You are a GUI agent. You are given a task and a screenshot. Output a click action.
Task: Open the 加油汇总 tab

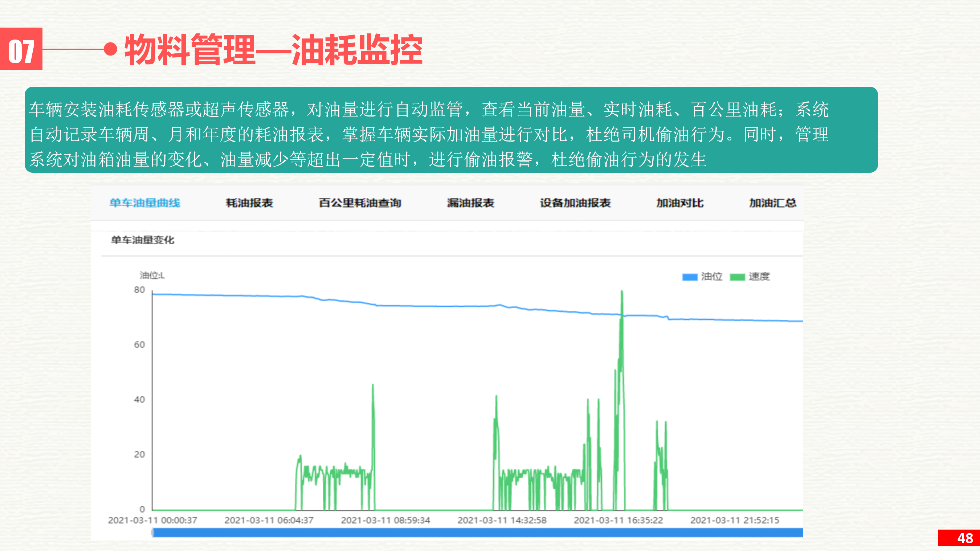773,203
